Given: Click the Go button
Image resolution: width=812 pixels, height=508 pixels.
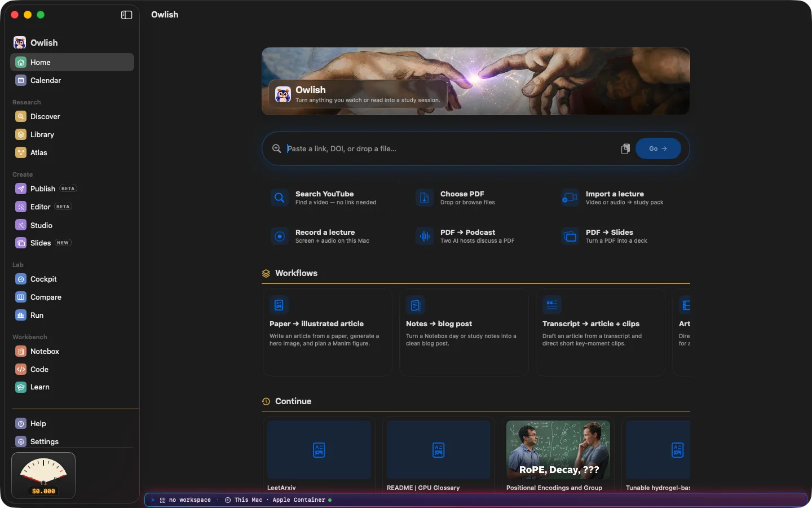Looking at the screenshot, I should coord(658,148).
